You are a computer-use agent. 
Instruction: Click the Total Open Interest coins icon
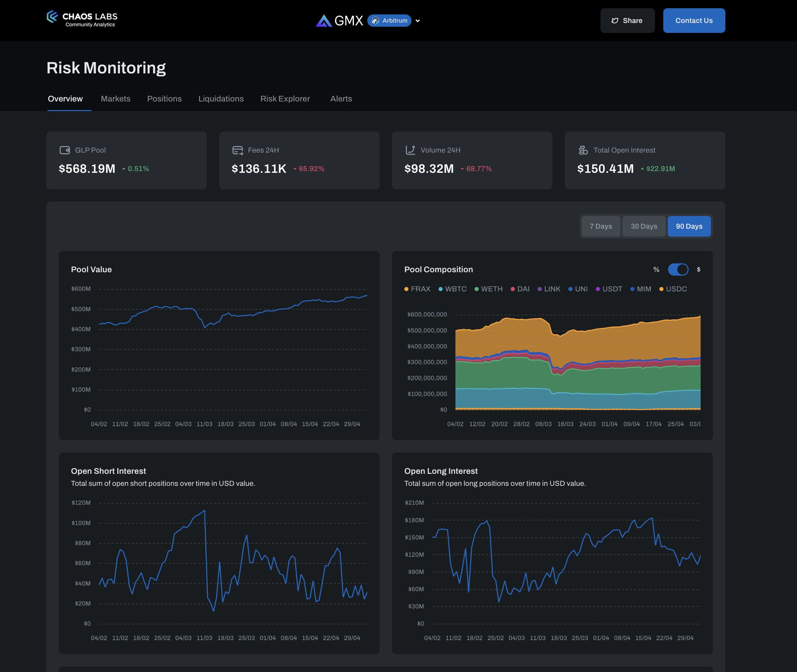(583, 150)
